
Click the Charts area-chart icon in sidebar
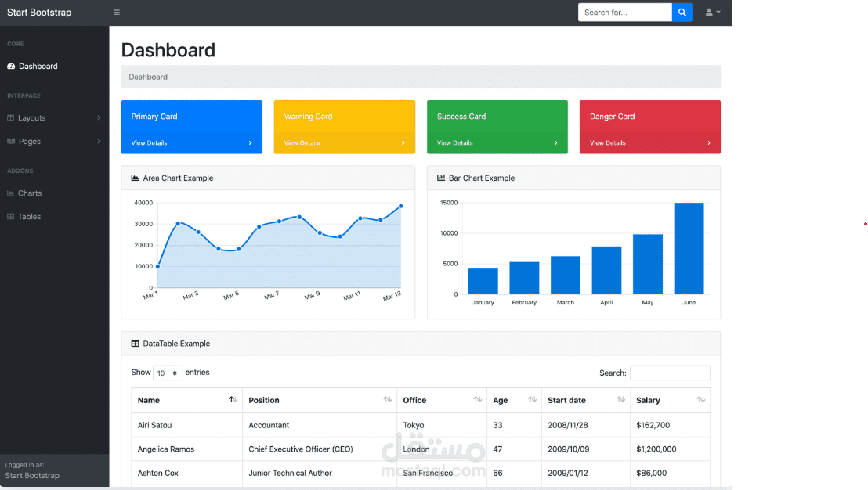10,193
